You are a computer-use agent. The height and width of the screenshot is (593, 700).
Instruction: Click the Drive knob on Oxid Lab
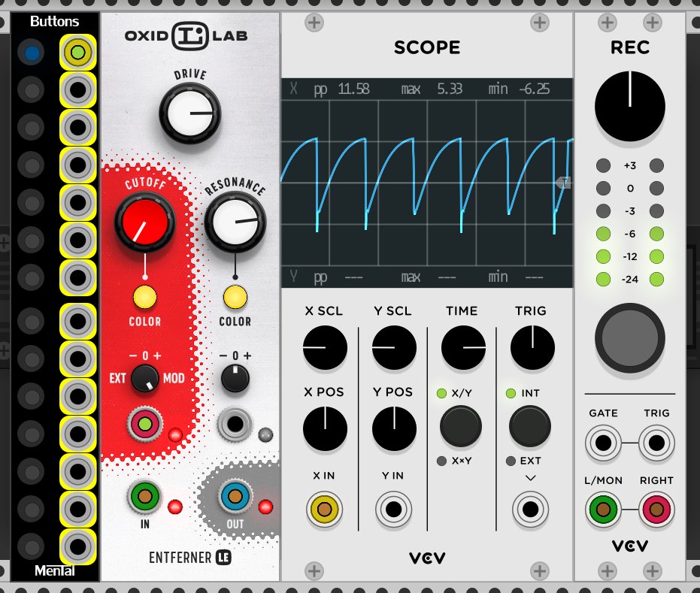pos(189,113)
